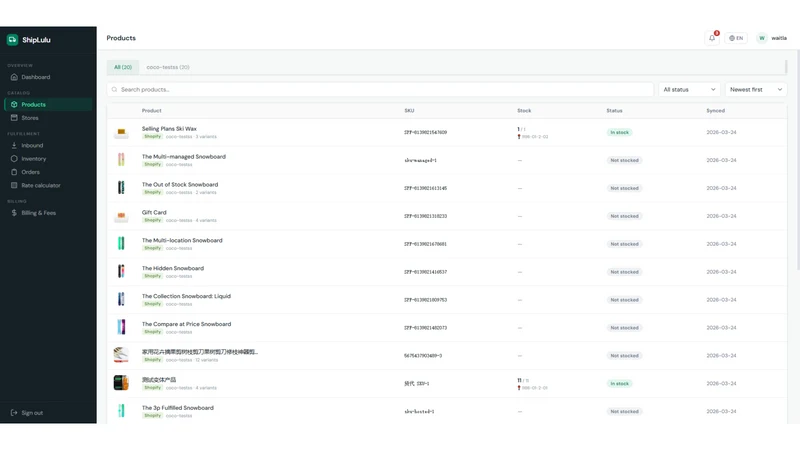Viewport: 800px width, 450px height.
Task: Open The 3p Fulfilled Snowboard thumbnail
Action: [x=121, y=411]
